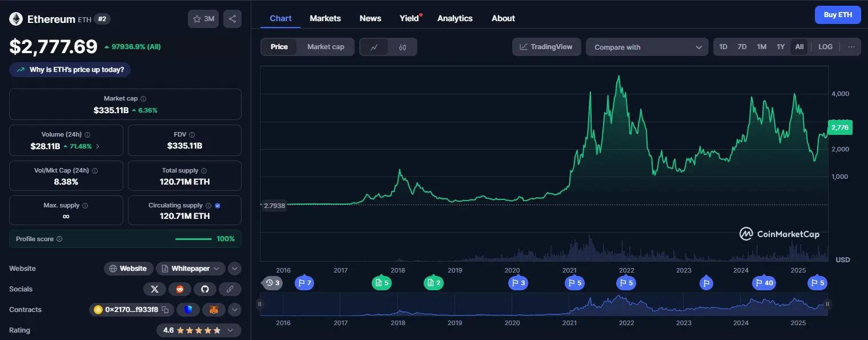The height and width of the screenshot is (340, 868).
Task: Switch to the News tab
Action: coord(371,18)
